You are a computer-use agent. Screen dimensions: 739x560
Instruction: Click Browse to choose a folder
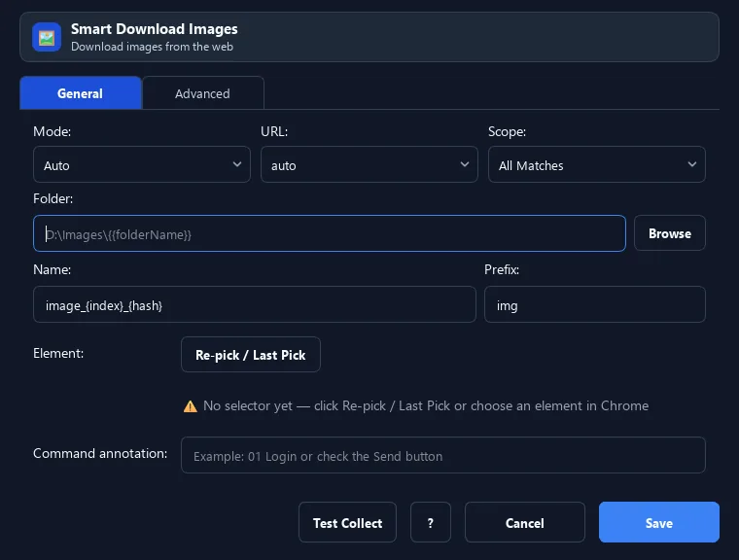tap(670, 233)
